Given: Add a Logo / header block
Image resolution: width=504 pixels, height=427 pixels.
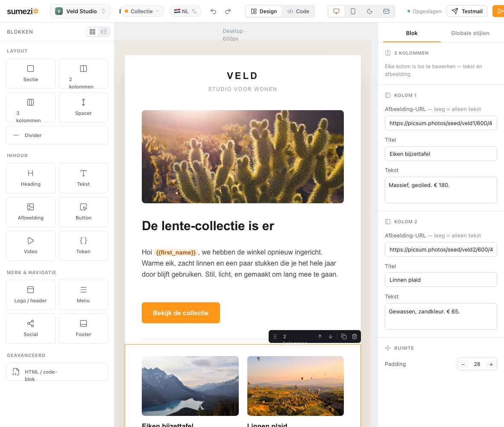Looking at the screenshot, I should [x=30, y=295].
